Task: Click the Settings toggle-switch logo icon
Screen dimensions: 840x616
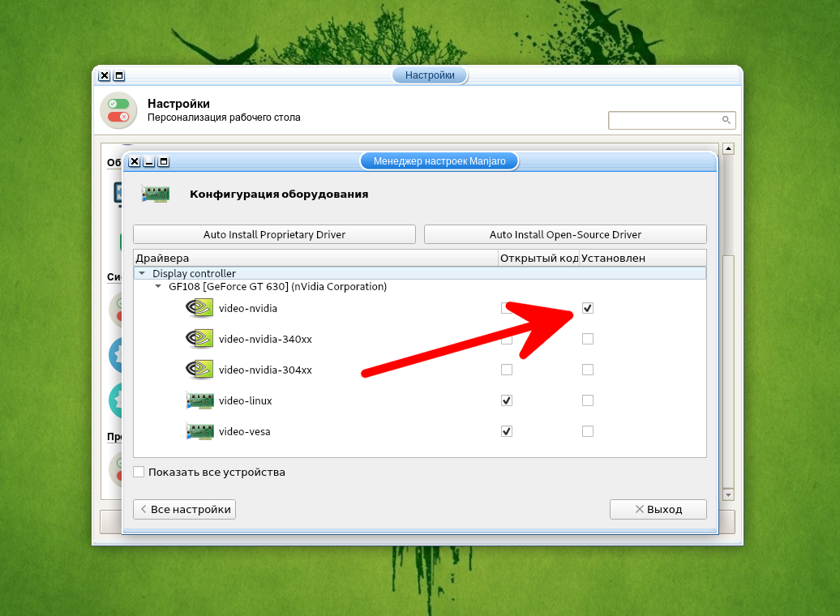Action: pos(118,110)
